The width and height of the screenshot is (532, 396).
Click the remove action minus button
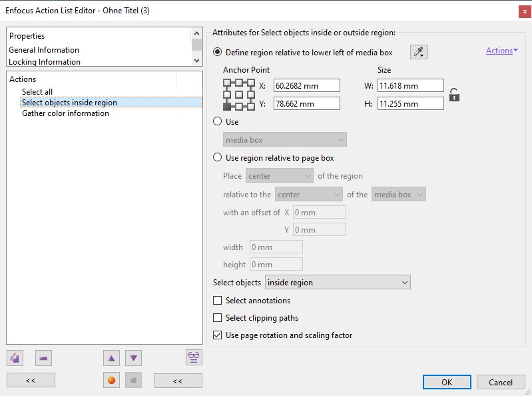click(43, 358)
